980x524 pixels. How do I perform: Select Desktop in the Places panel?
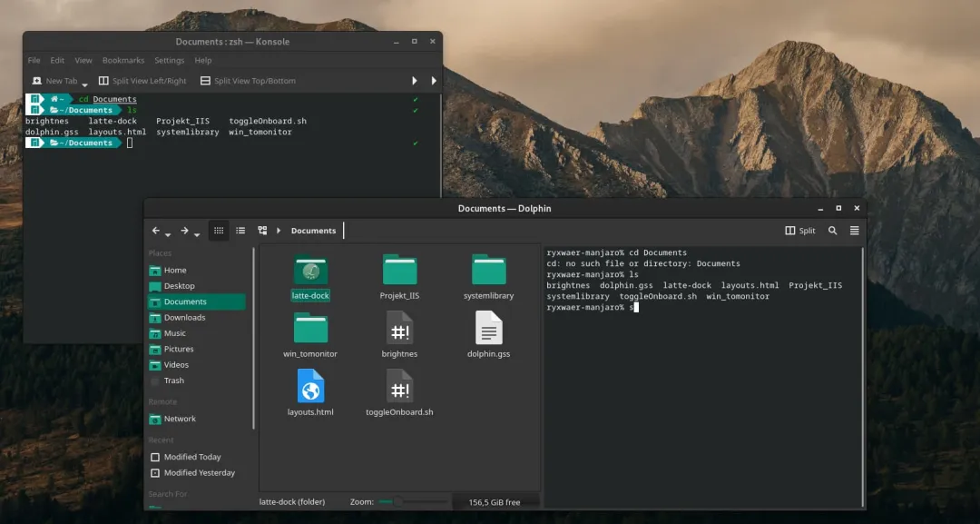coord(197,286)
